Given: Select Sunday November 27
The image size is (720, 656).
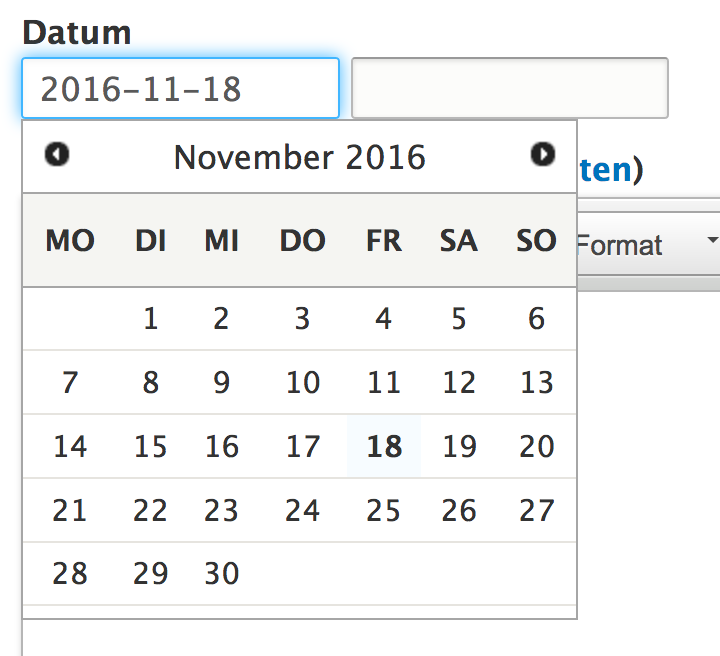Looking at the screenshot, I should point(537,510).
